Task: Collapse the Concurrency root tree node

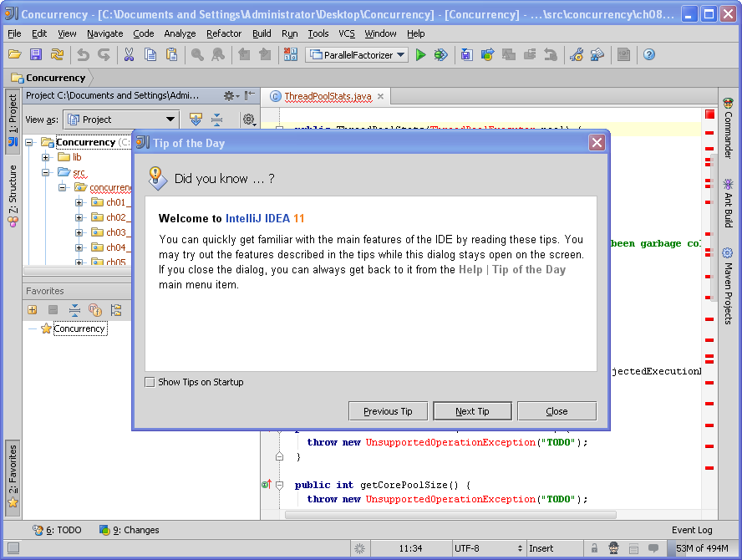Action: click(29, 142)
